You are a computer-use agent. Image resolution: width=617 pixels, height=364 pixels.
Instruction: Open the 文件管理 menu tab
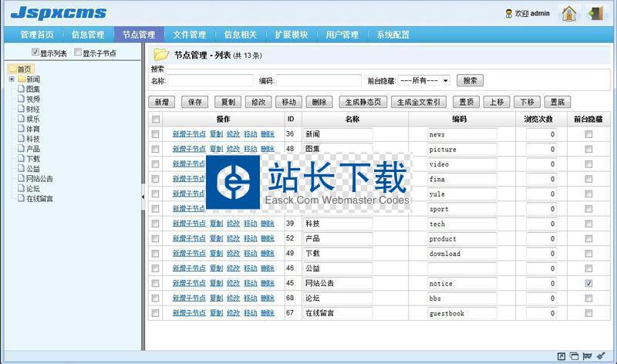click(189, 35)
